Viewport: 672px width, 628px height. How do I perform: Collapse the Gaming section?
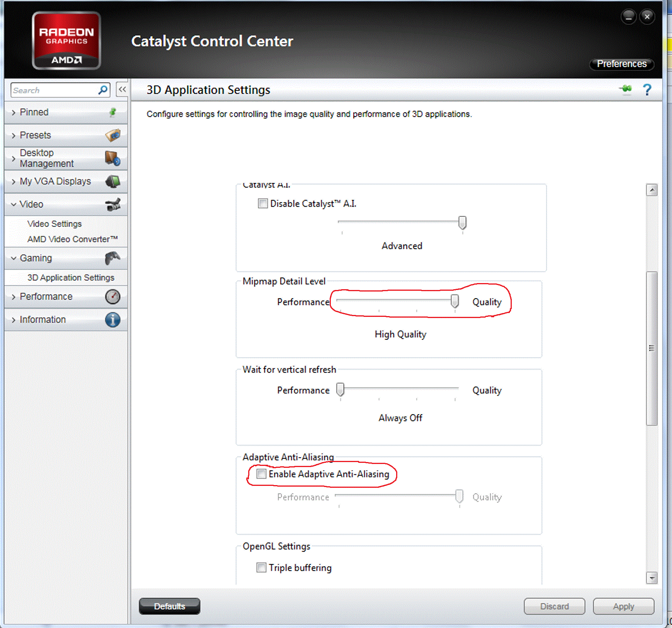tap(66, 258)
